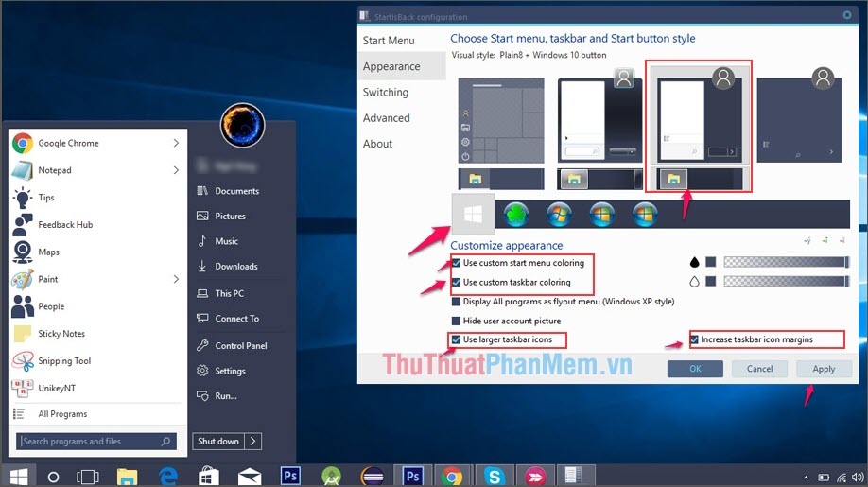The image size is (868, 487).
Task: Open the Mail icon on the taskbar
Action: click(x=250, y=477)
